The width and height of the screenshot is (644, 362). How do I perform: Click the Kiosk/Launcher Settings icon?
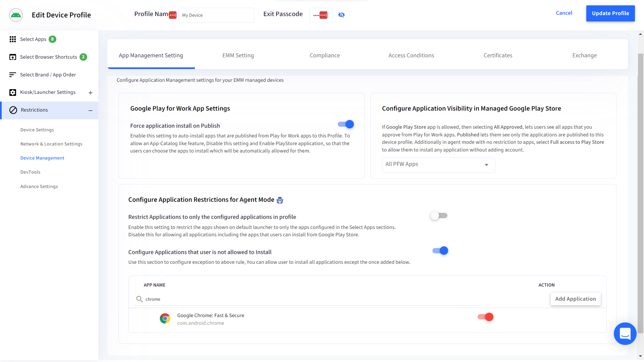pyautogui.click(x=12, y=92)
